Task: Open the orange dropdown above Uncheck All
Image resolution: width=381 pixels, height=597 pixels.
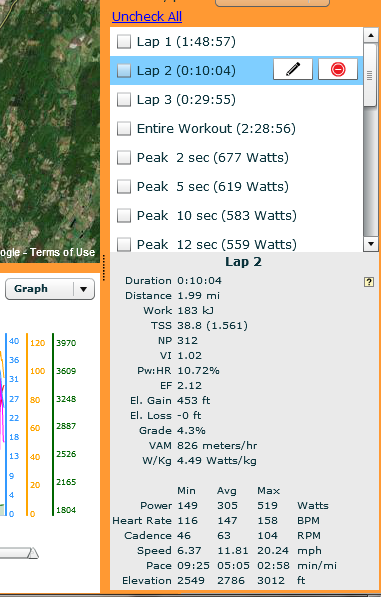Action: [x=272, y=3]
